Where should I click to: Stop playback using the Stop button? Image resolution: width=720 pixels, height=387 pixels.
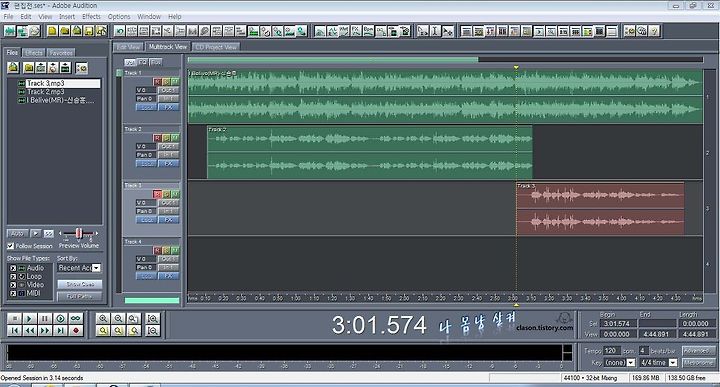point(14,318)
